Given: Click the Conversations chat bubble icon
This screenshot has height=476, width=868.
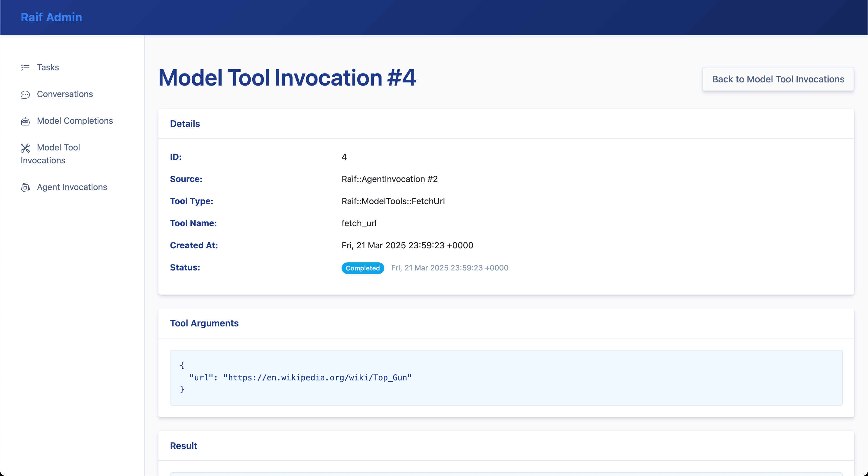Looking at the screenshot, I should (25, 95).
